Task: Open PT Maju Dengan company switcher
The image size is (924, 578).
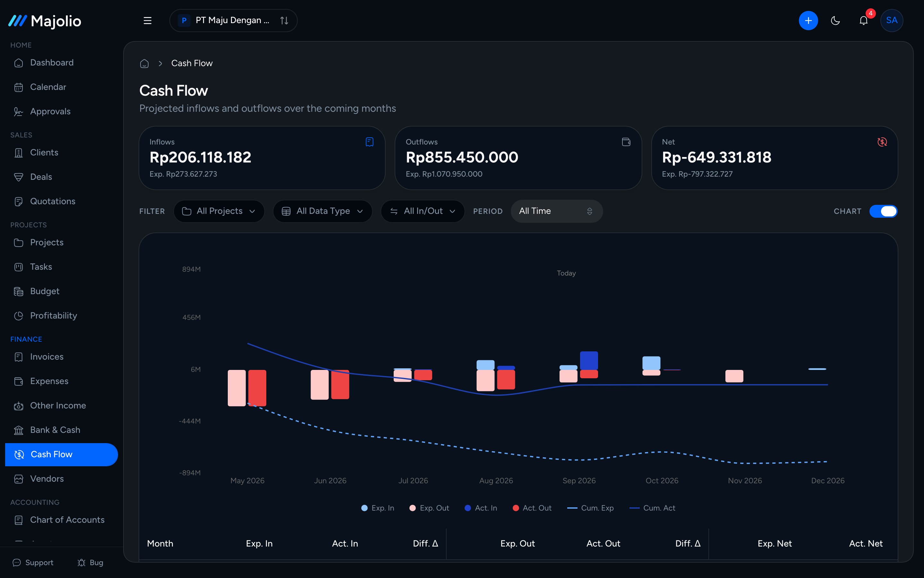Action: [233, 21]
